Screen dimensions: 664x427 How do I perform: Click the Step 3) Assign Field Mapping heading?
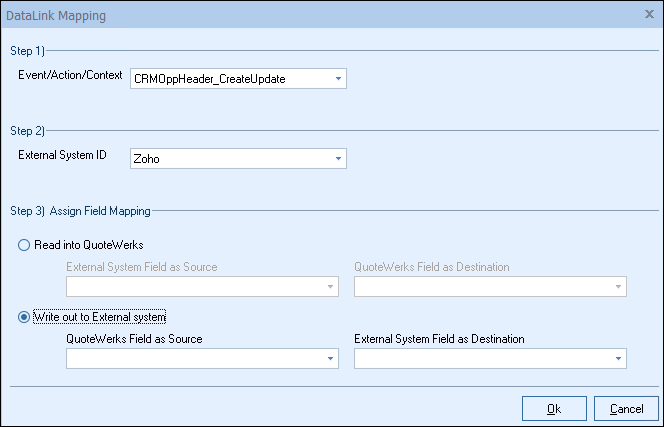click(79, 211)
